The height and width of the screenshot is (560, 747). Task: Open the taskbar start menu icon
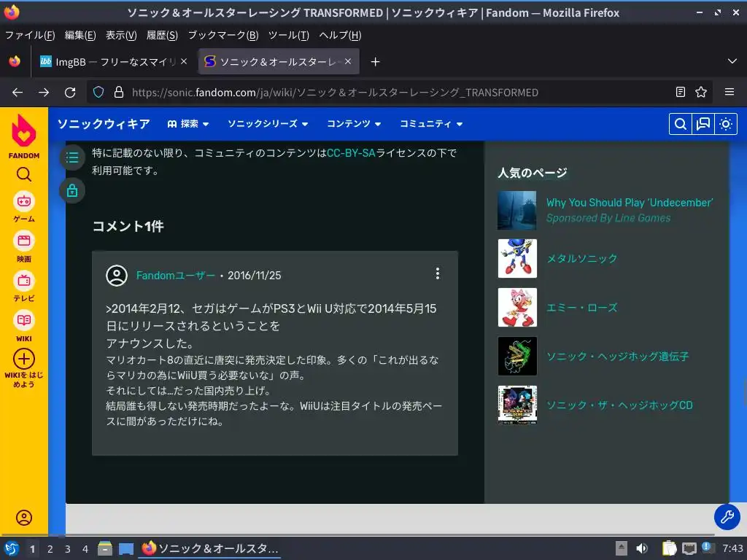tap(12, 548)
